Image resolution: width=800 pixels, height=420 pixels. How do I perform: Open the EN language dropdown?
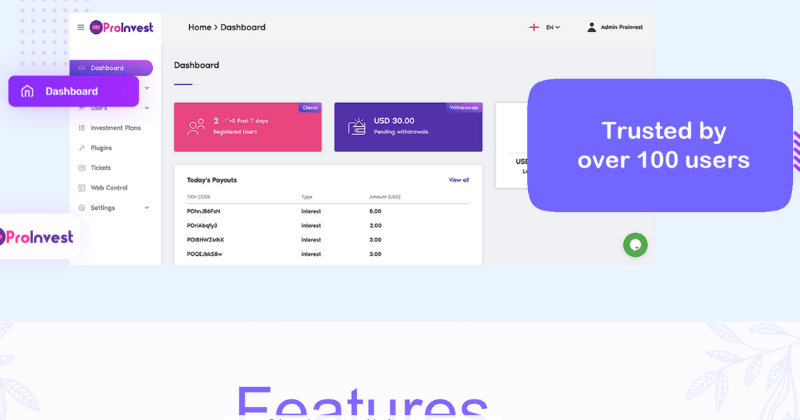tap(553, 28)
